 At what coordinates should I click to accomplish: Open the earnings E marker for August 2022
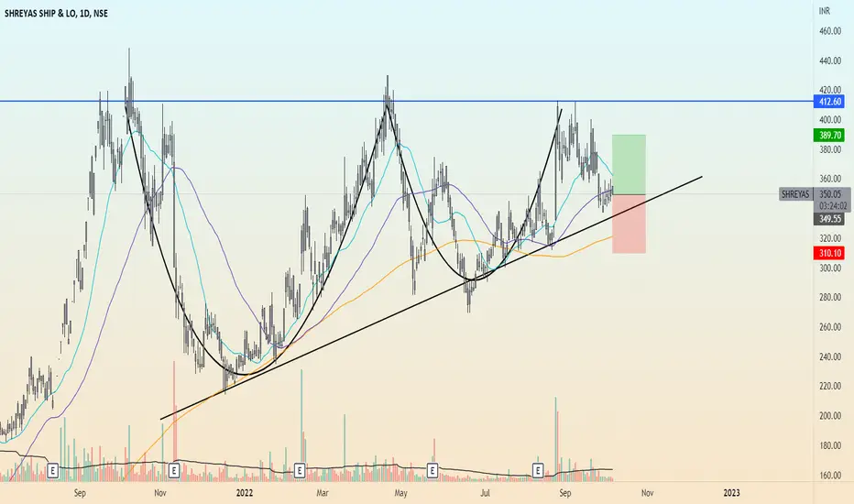coord(538,470)
